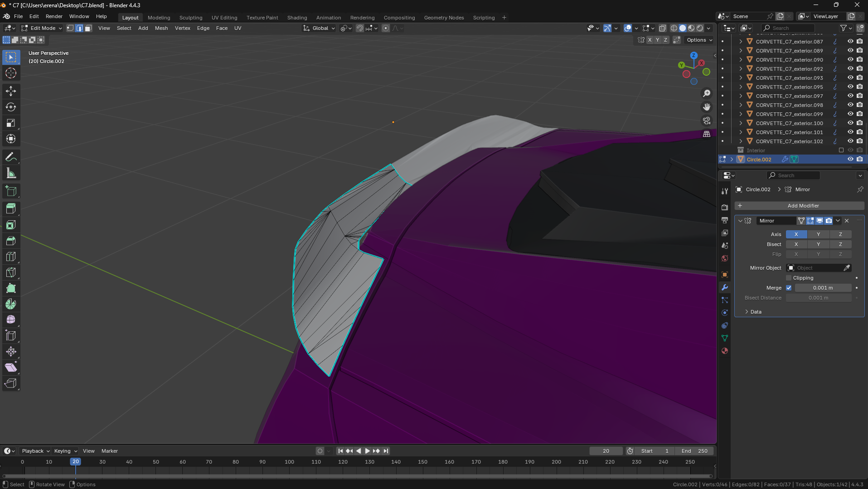The width and height of the screenshot is (868, 489).
Task: Toggle Bisect Z option
Action: tap(840, 244)
